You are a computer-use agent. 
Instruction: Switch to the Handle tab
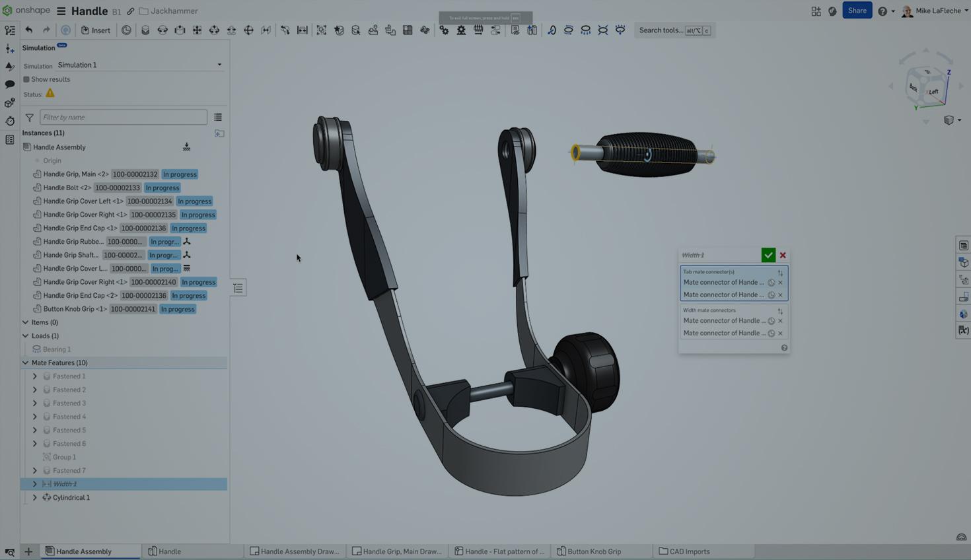[169, 551]
